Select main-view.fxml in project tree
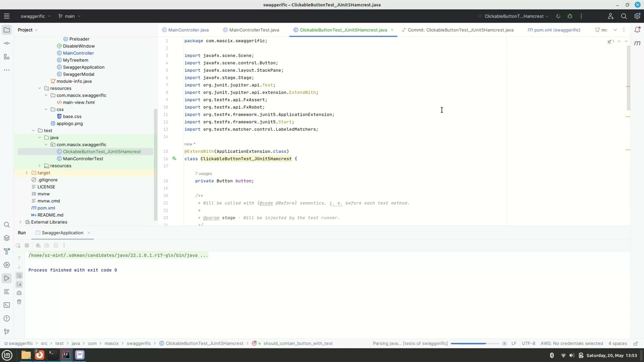 [x=78, y=103]
